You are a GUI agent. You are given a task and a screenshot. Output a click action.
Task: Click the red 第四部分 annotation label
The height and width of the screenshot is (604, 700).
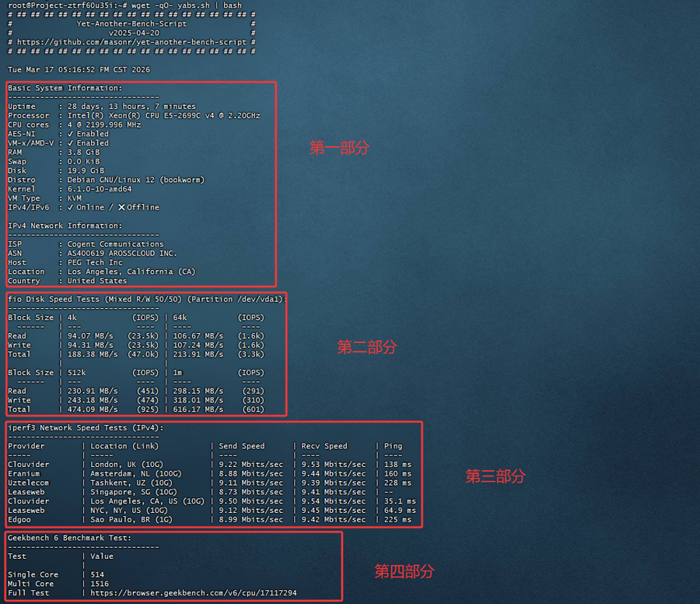(x=404, y=571)
